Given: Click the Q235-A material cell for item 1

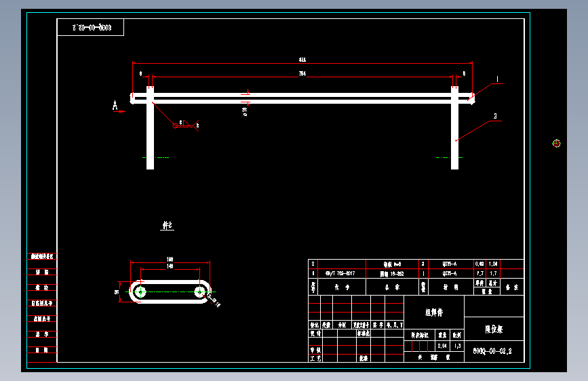Looking at the screenshot, I should [451, 273].
